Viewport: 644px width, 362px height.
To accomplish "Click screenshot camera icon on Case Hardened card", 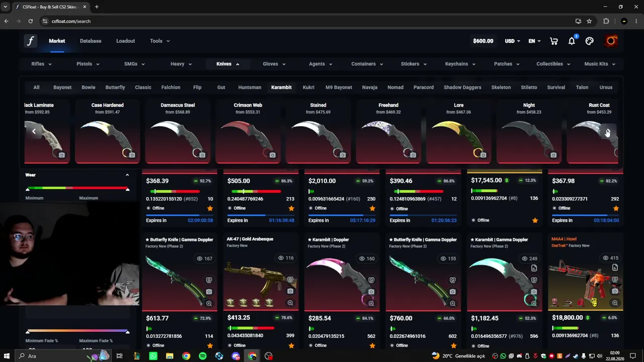I will (132, 155).
